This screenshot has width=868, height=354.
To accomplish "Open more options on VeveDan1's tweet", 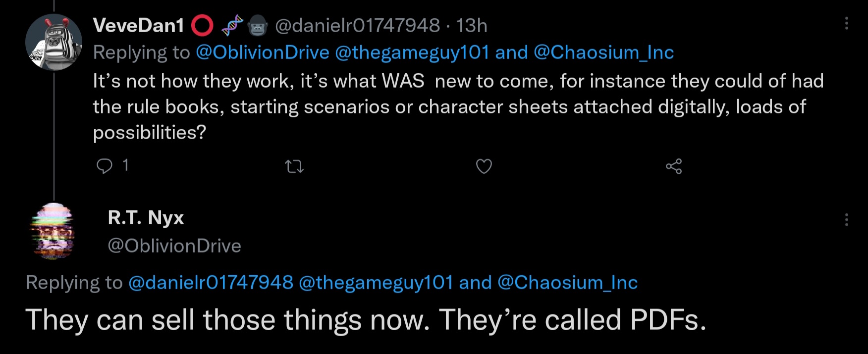I will tap(847, 24).
